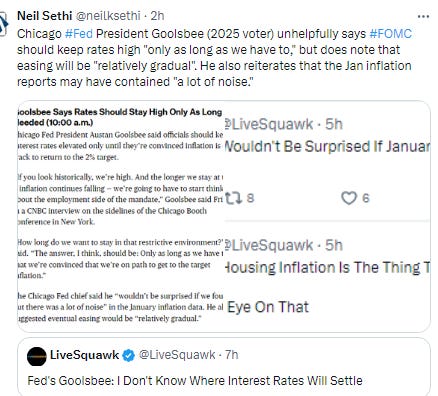438x396 pixels.
Task: Open the image with the January tweet
Action: point(328,161)
